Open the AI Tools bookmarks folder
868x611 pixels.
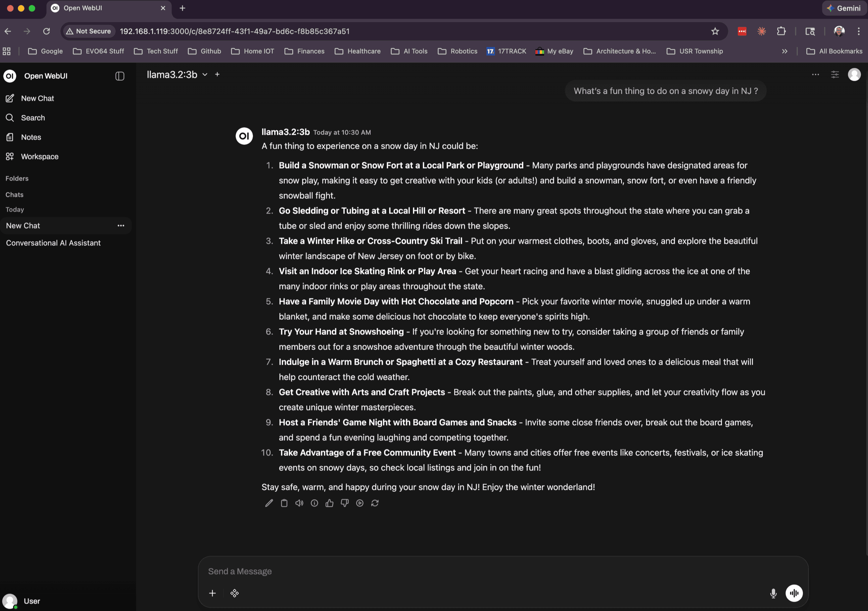tap(409, 51)
